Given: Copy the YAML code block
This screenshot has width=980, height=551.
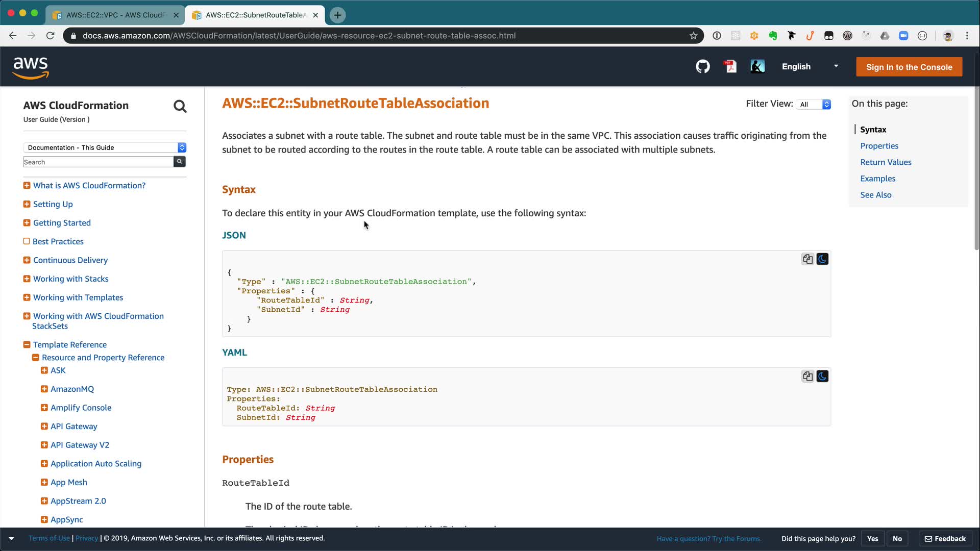Looking at the screenshot, I should (807, 377).
